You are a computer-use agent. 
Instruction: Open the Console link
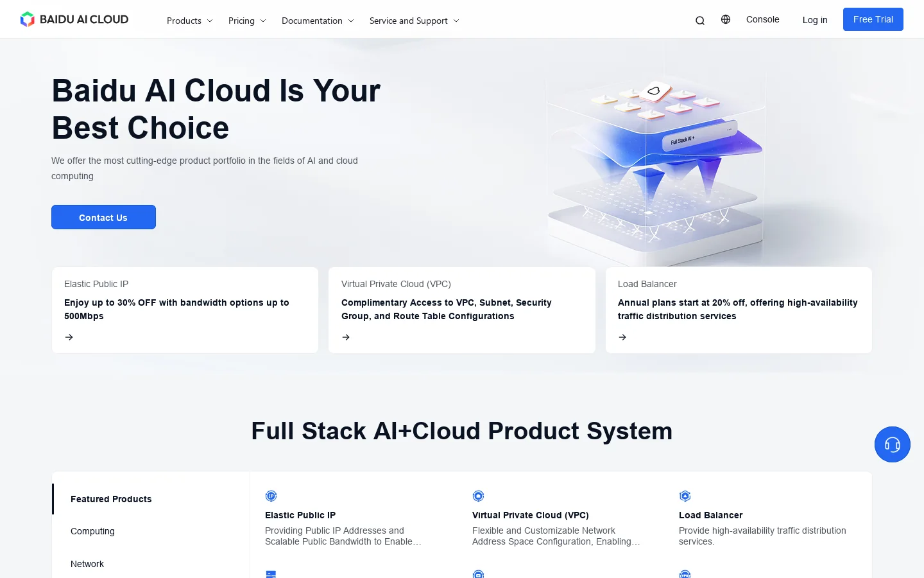coord(763,19)
